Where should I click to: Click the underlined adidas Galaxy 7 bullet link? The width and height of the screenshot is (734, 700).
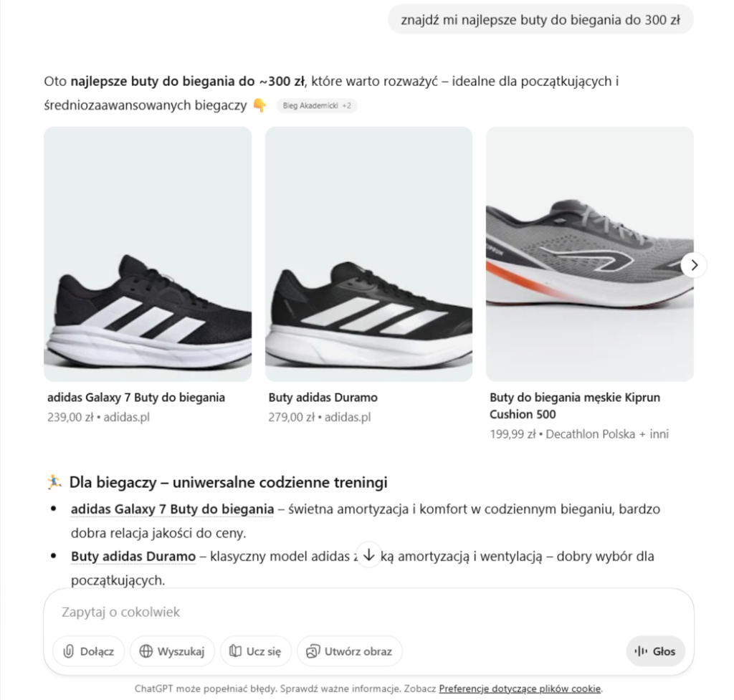[172, 509]
